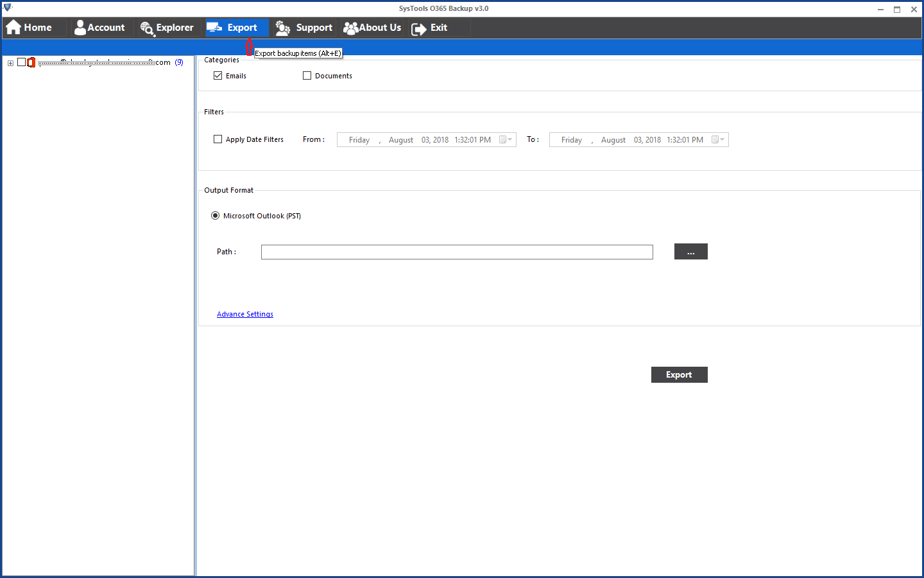Check the Documents category checkbox
The width and height of the screenshot is (924, 578).
click(x=307, y=76)
